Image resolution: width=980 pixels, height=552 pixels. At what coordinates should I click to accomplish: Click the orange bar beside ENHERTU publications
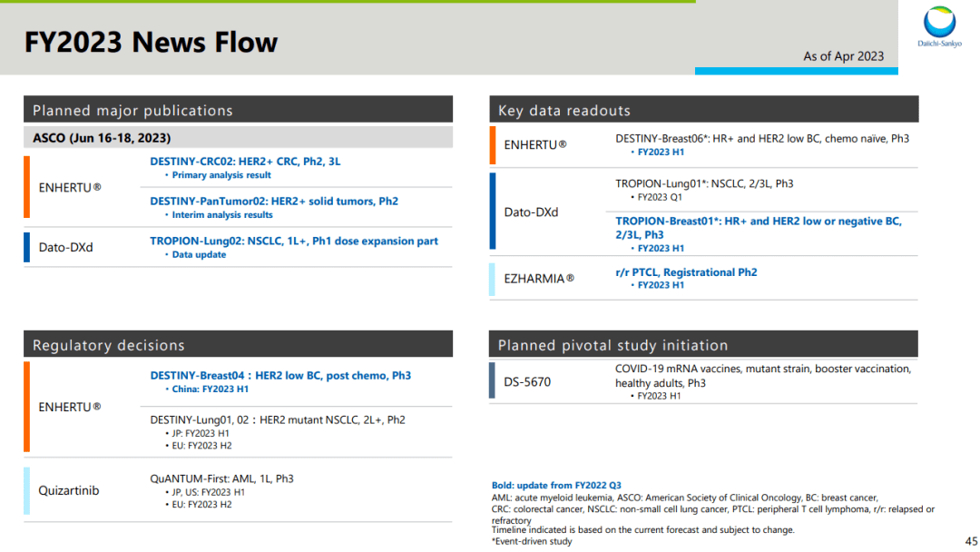[27, 187]
